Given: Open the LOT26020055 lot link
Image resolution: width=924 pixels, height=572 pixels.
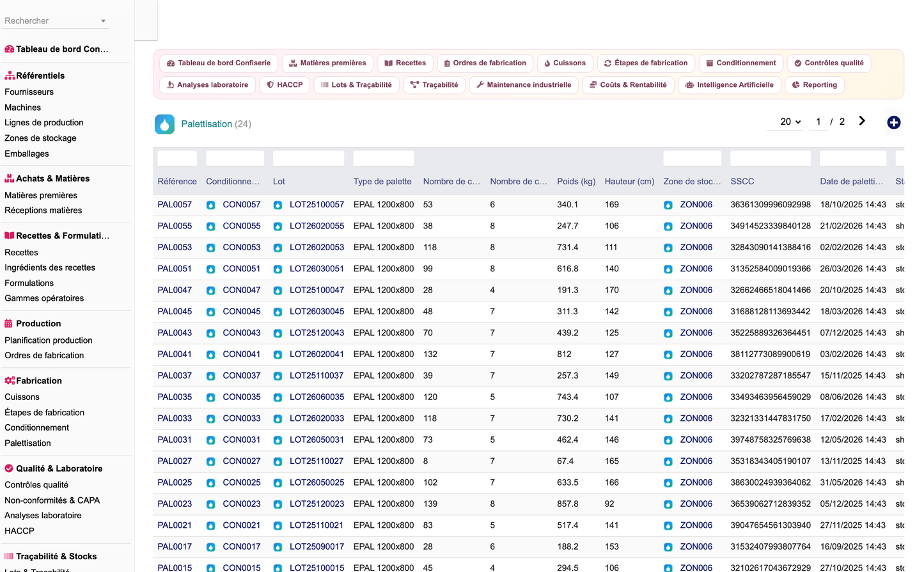Looking at the screenshot, I should [x=317, y=226].
